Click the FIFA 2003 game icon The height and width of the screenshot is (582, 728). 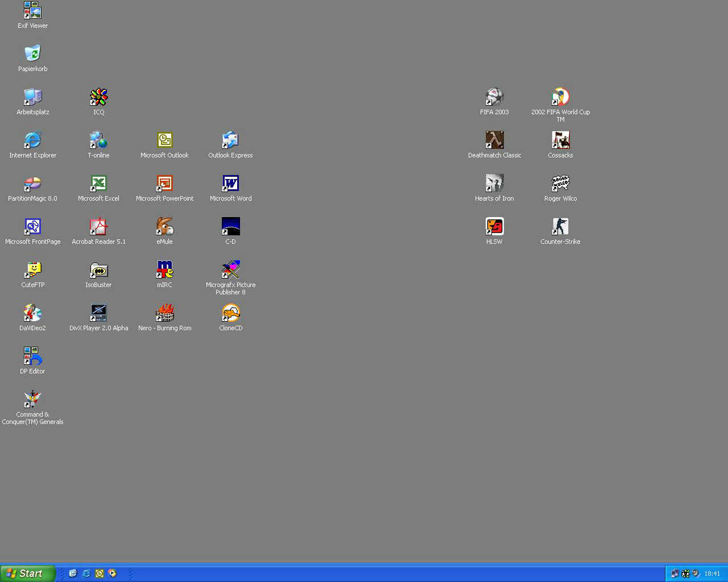pyautogui.click(x=494, y=97)
